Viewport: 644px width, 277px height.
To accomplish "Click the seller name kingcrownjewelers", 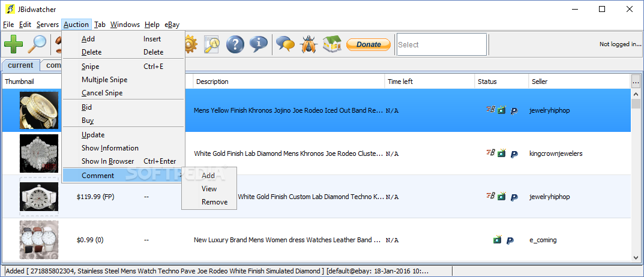I will click(556, 154).
